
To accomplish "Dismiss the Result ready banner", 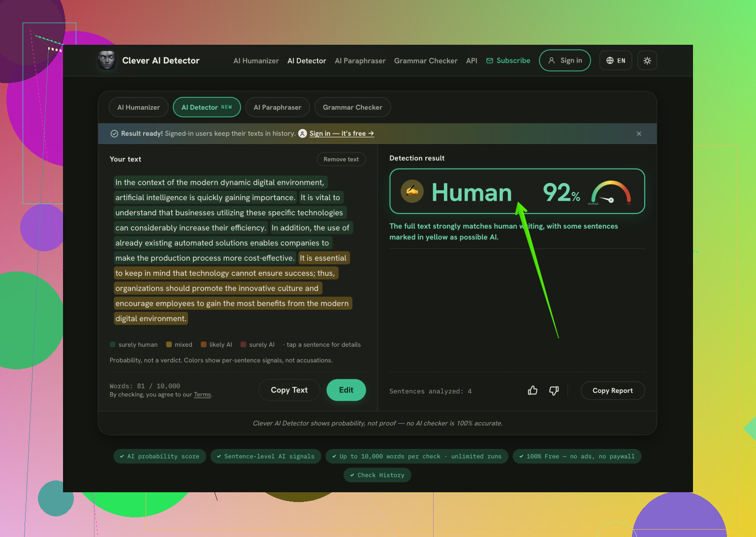I will 639,134.
